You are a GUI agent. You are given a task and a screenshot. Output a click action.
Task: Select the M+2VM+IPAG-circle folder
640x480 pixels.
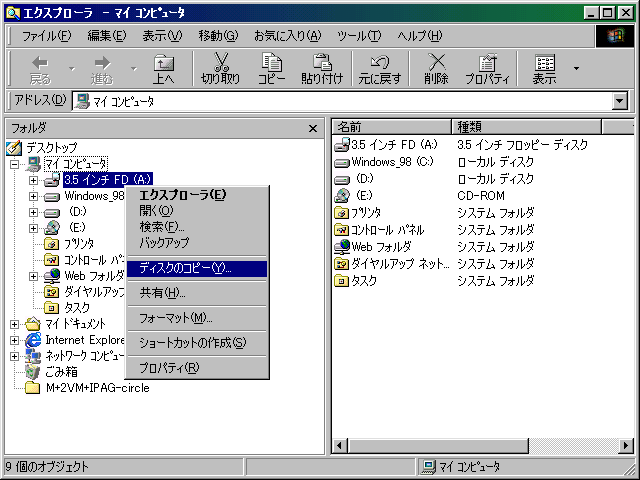98,388
